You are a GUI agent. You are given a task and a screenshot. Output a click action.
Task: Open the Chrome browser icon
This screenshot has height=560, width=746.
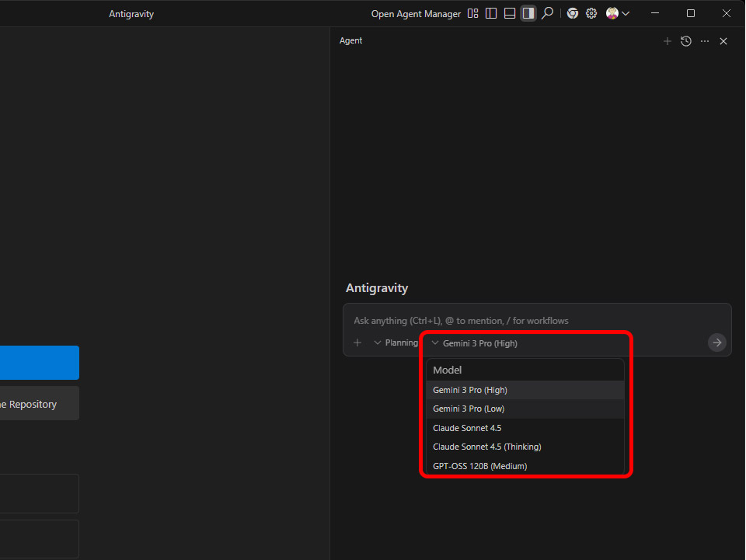click(x=573, y=13)
